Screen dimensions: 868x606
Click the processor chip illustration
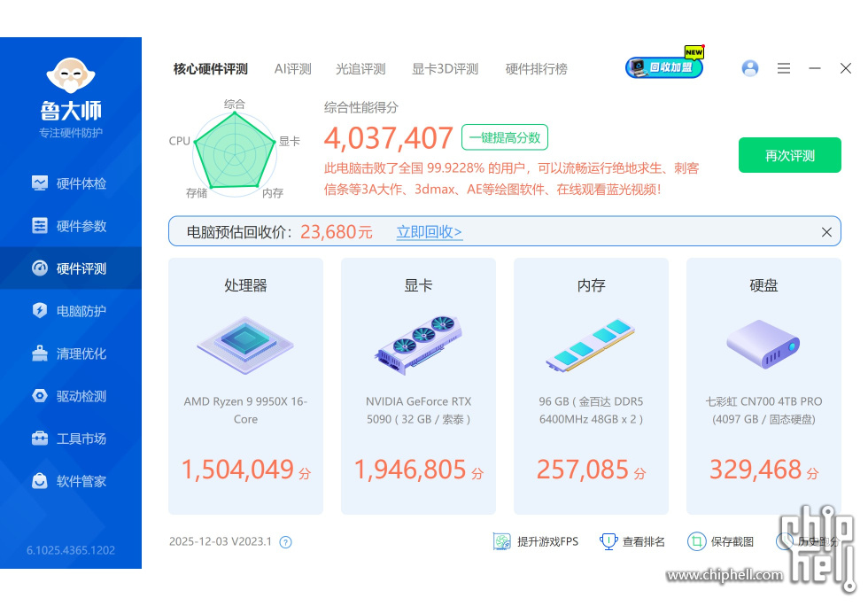(x=245, y=346)
